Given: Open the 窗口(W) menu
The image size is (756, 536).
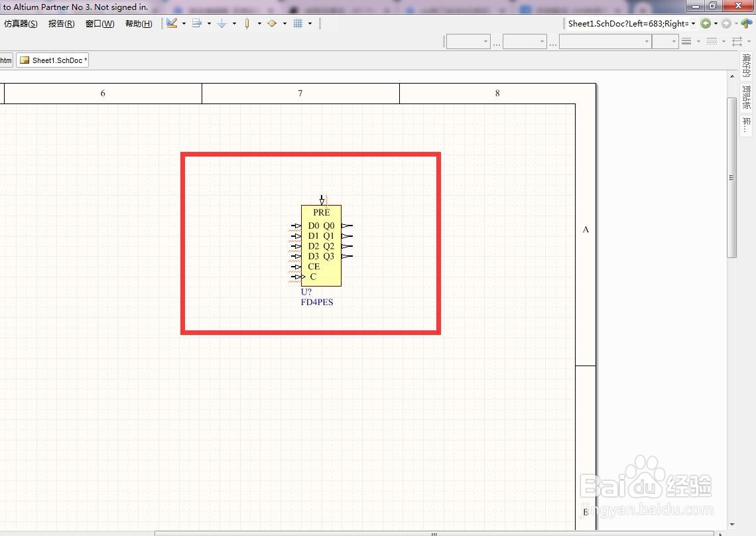Looking at the screenshot, I should 99,24.
